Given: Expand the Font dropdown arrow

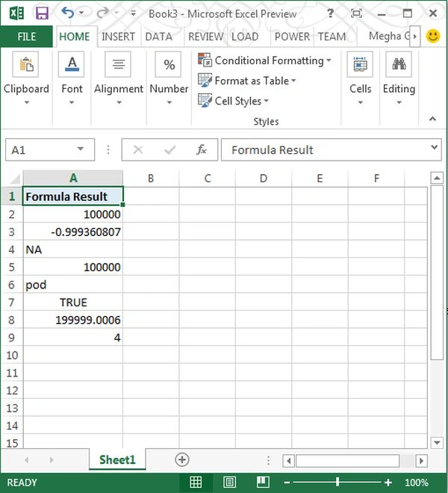Looking at the screenshot, I should pyautogui.click(x=72, y=102).
